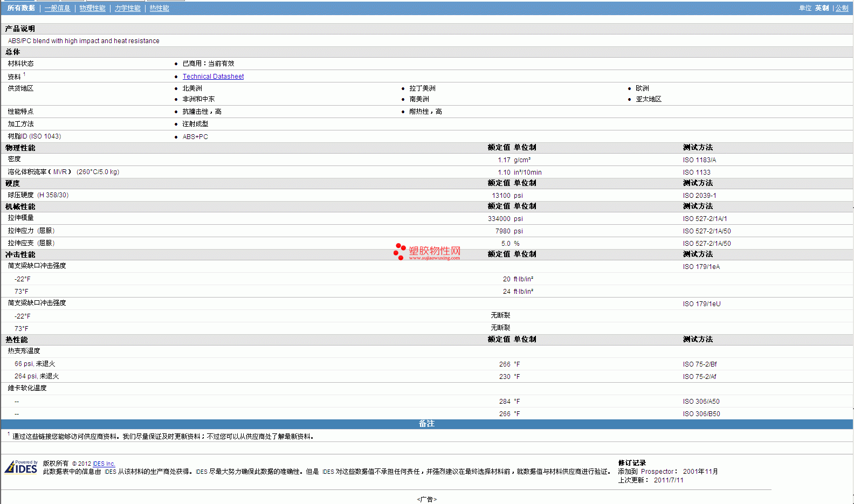Click the IDES Inc. copyright link
The height and width of the screenshot is (504, 854).
[104, 464]
